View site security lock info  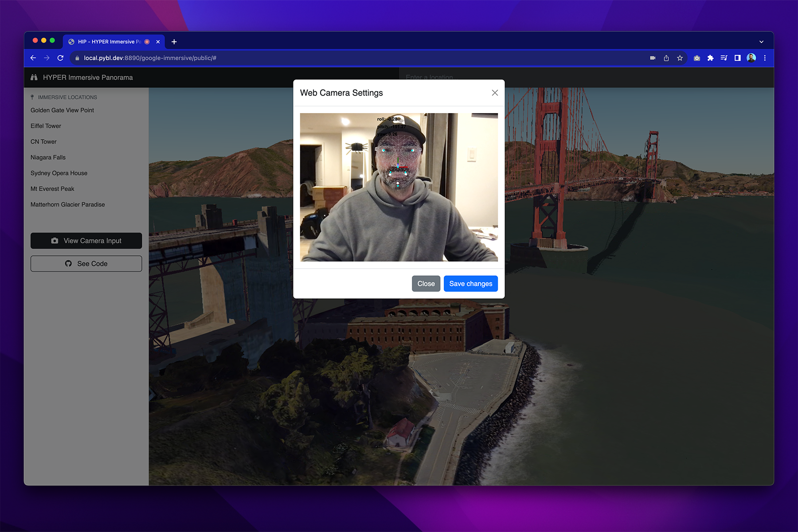77,58
